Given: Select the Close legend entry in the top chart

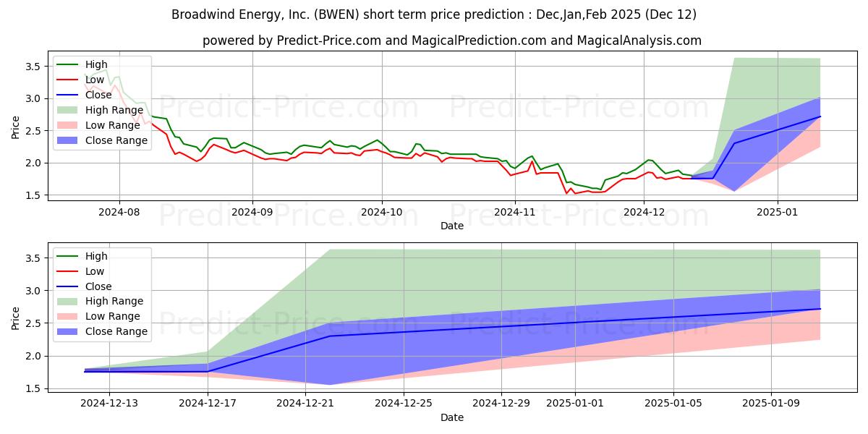Looking at the screenshot, I should 85,95.
